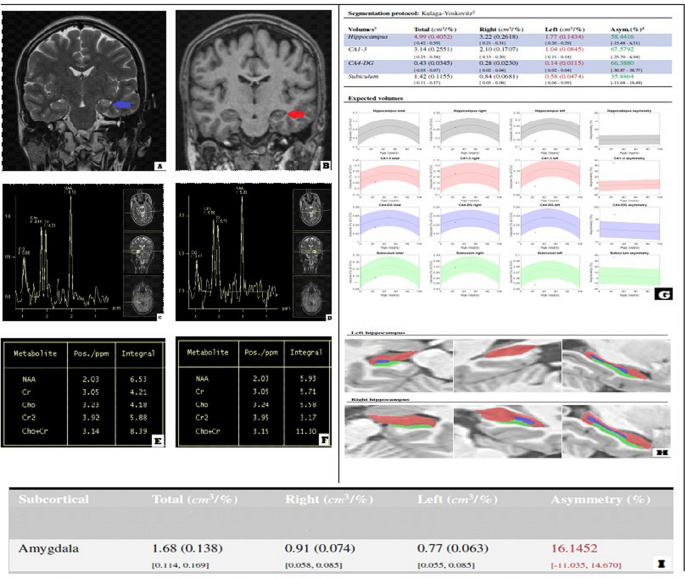Image resolution: width=685 pixels, height=578 pixels.
Task: Open the top axial localizer beside panel C spectrum
Action: (x=142, y=208)
